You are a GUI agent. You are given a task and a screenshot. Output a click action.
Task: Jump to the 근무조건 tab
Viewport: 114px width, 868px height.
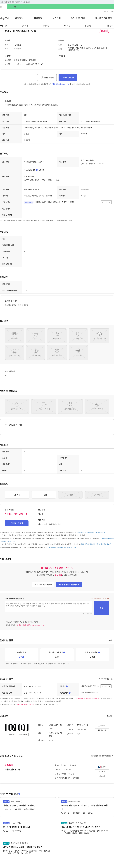pyautogui.click(x=25, y=26)
